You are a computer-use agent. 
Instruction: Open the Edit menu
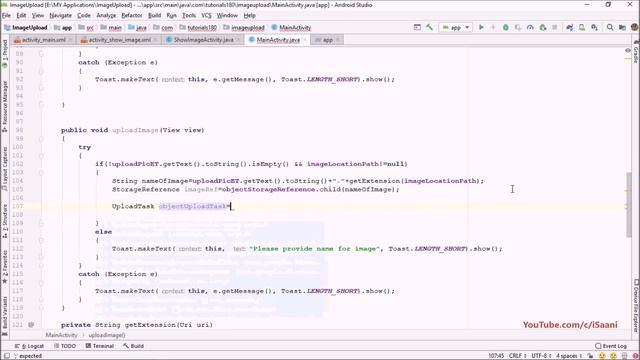point(21,16)
